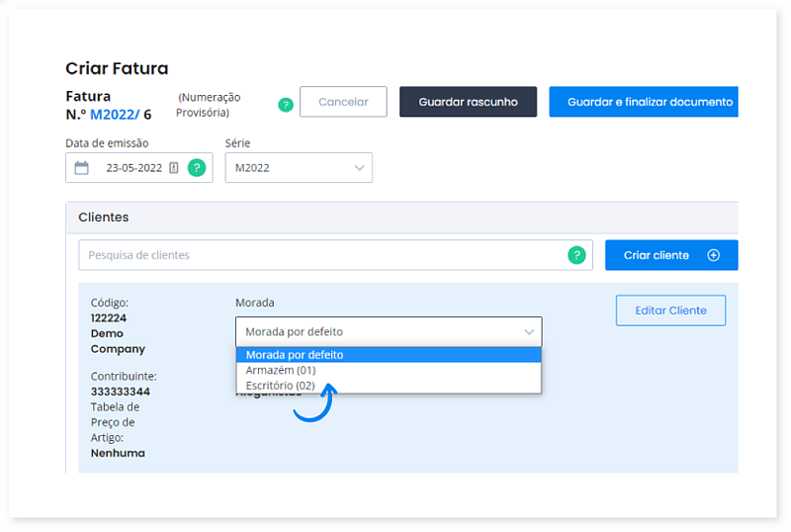
Task: Click the plus icon on Criar cliente
Action: coord(714,255)
